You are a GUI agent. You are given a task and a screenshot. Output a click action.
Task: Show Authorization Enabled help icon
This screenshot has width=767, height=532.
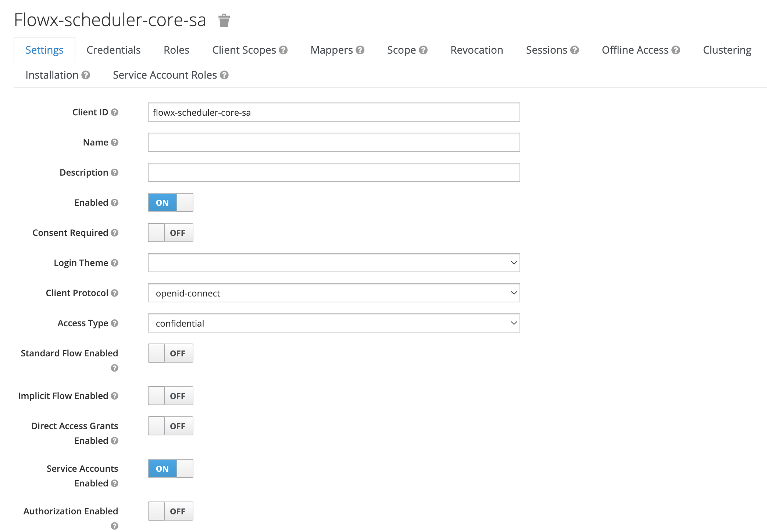click(114, 526)
